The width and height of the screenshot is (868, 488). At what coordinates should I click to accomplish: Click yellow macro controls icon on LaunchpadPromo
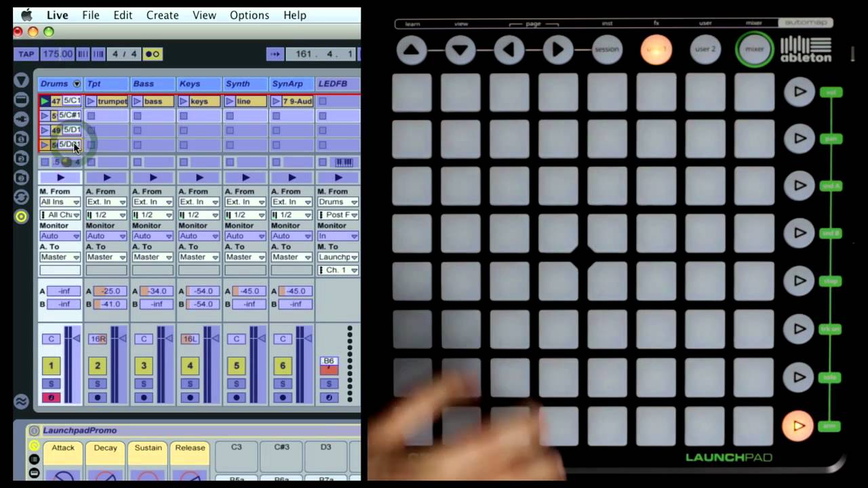point(34,445)
